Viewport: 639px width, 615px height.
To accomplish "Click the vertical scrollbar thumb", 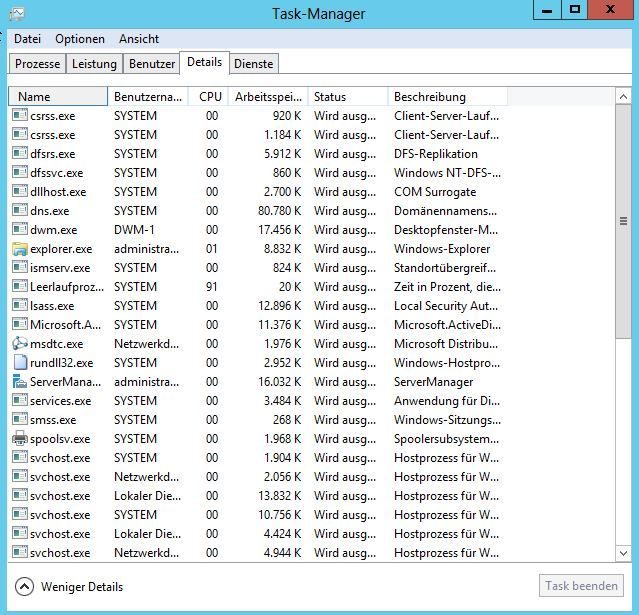I will pyautogui.click(x=623, y=221).
